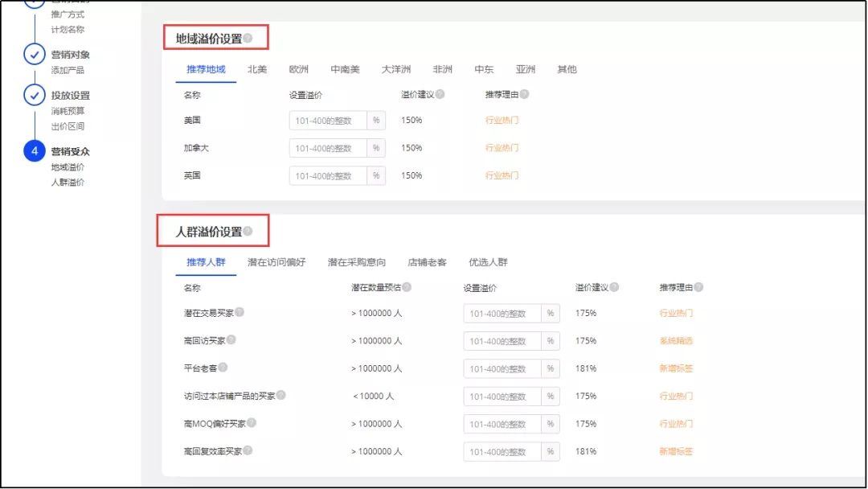Show info tooltip for 高MOQ偏好买家

coord(252,422)
